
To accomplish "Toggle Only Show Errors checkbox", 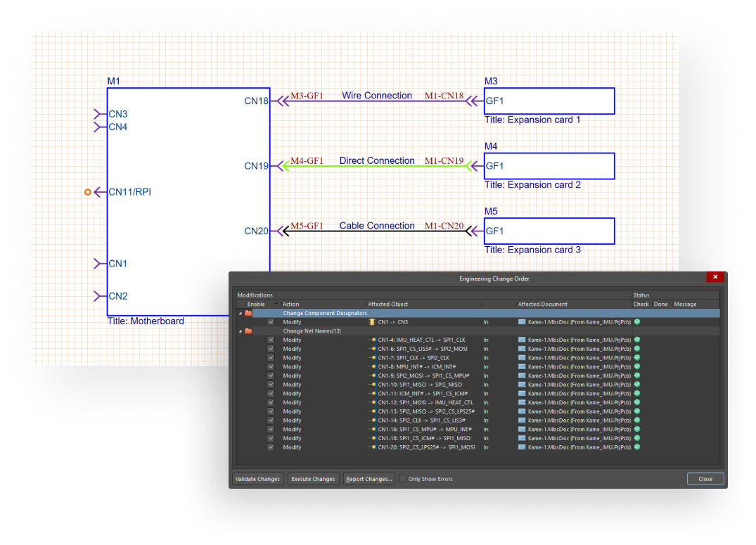I will (403, 479).
